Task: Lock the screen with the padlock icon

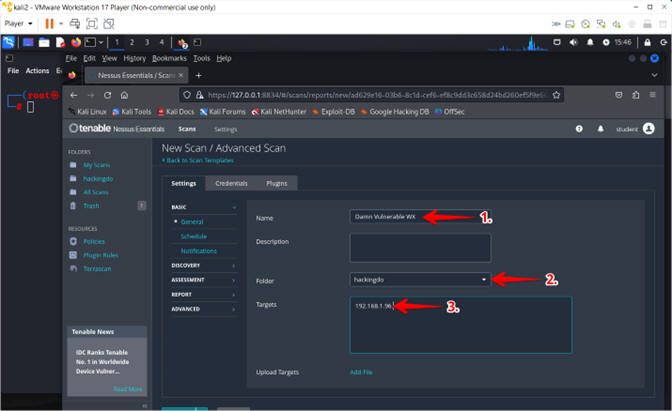Action: 647,42
